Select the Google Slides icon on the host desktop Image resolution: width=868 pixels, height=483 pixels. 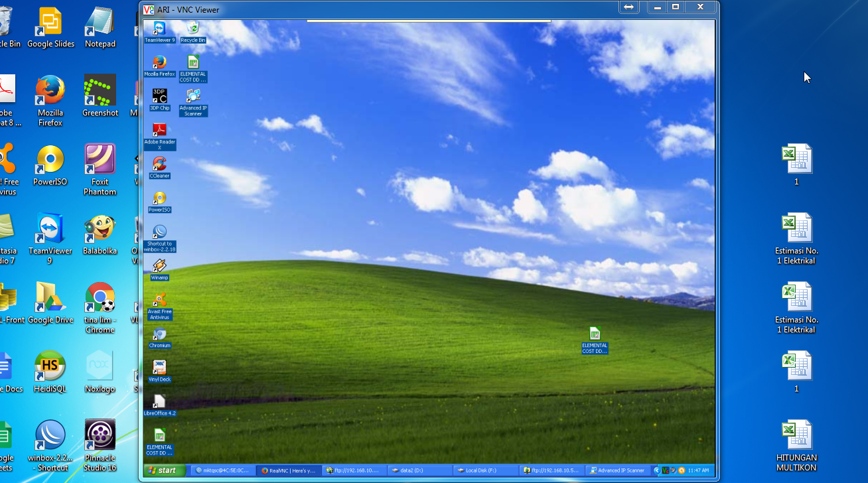pos(50,27)
